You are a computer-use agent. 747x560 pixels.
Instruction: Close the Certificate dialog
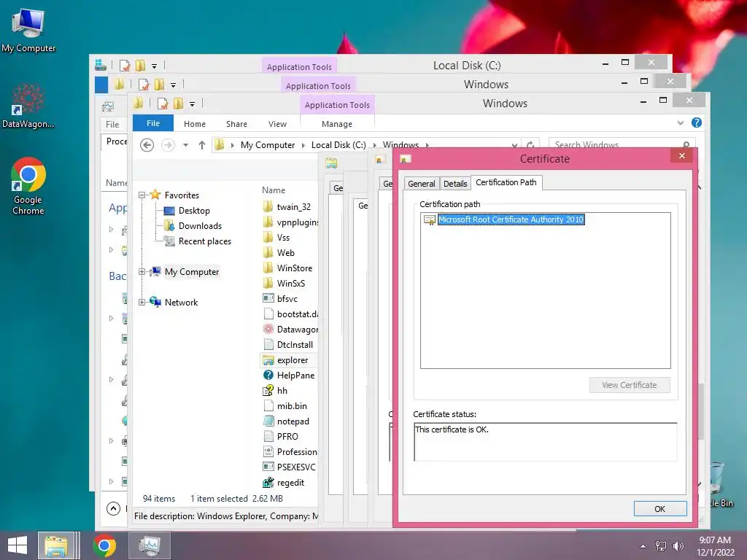click(x=682, y=156)
